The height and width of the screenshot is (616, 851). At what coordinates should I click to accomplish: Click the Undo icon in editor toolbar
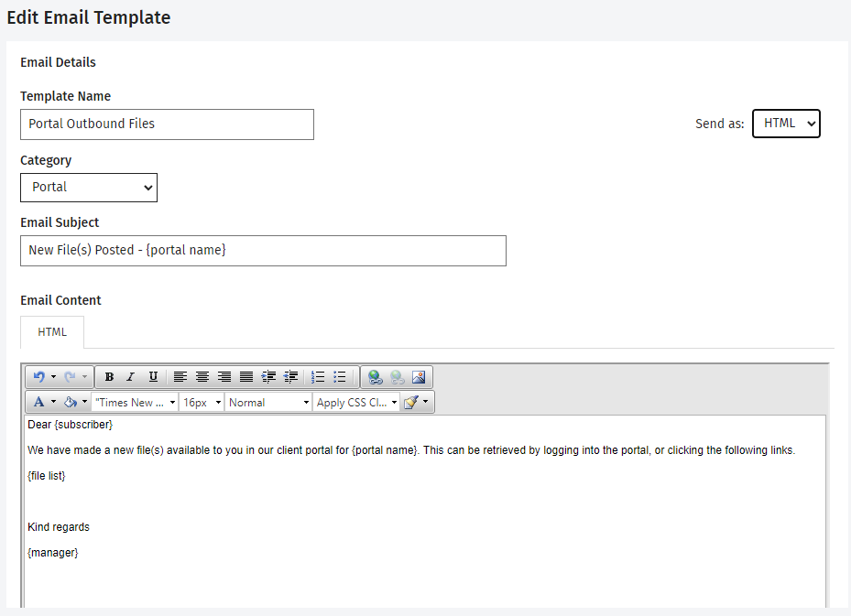point(39,377)
